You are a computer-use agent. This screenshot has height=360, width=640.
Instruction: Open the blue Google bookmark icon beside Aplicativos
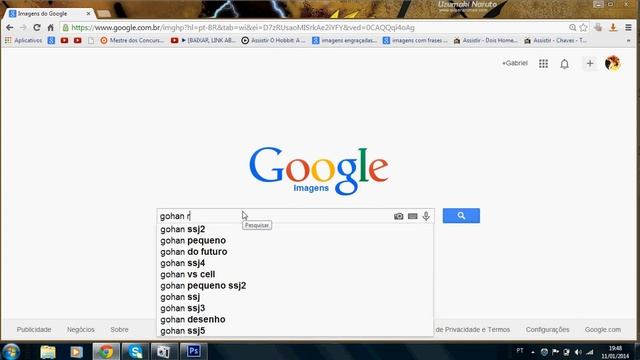tap(51, 40)
